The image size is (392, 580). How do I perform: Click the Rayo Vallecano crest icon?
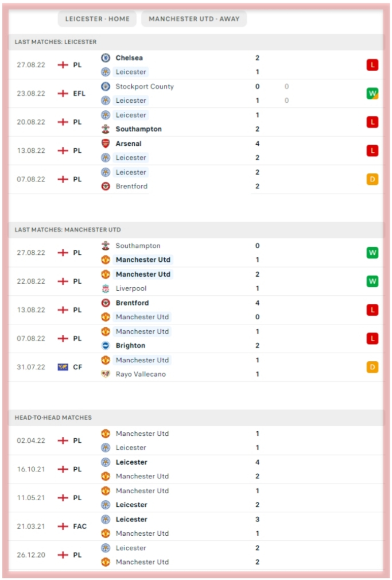point(106,374)
